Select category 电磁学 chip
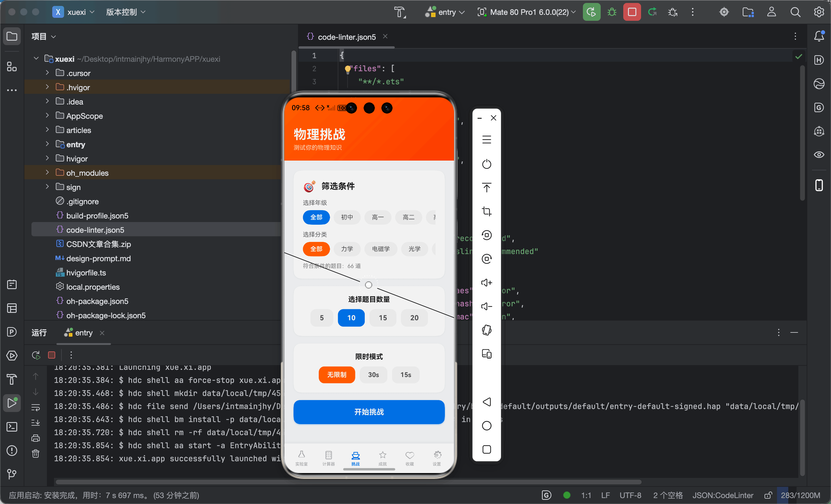831x504 pixels. (381, 249)
